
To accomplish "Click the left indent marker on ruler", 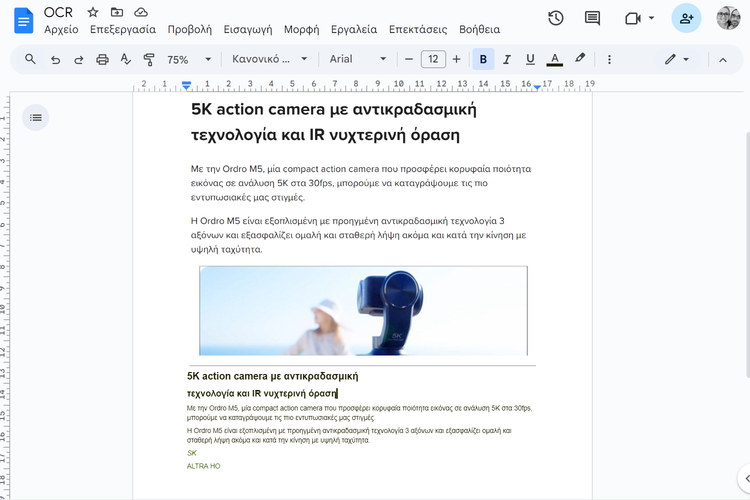I will pyautogui.click(x=186, y=85).
